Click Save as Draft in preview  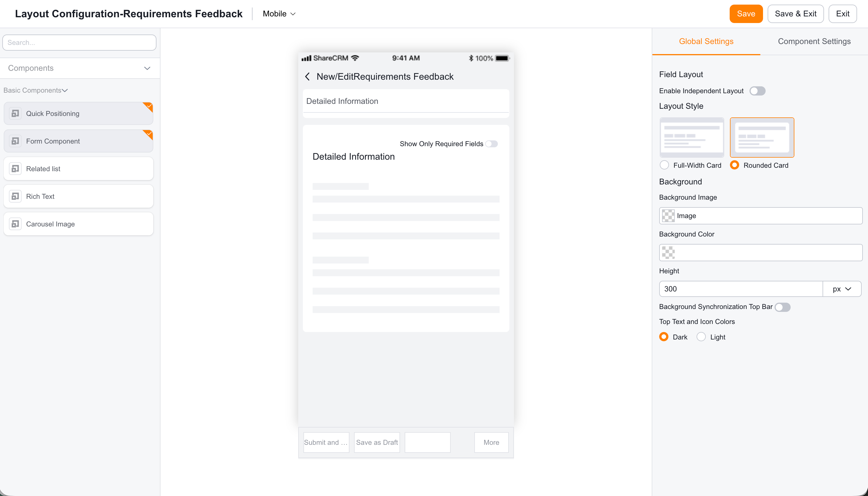tap(376, 442)
